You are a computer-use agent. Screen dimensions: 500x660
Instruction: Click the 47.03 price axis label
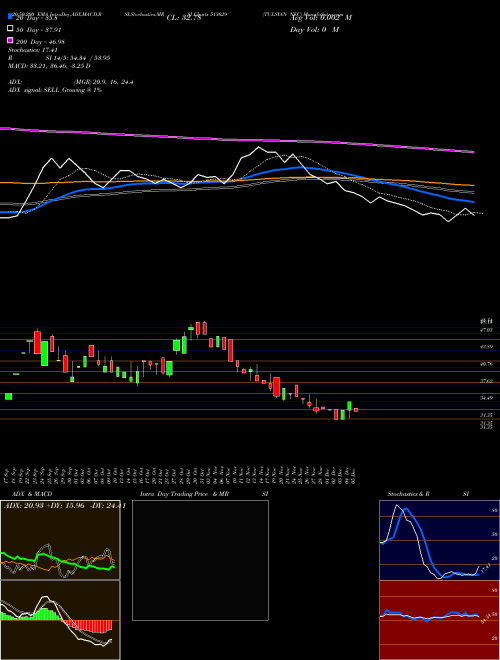486,330
